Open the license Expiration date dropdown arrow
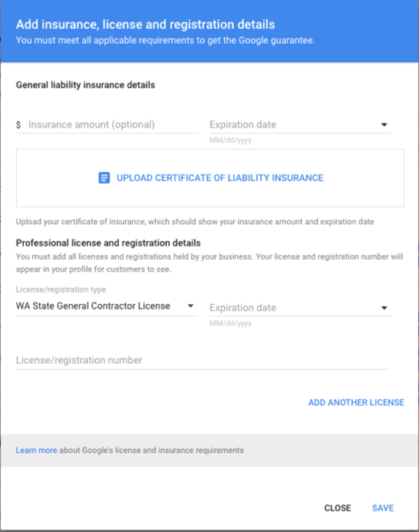The image size is (419, 532). pyautogui.click(x=384, y=307)
